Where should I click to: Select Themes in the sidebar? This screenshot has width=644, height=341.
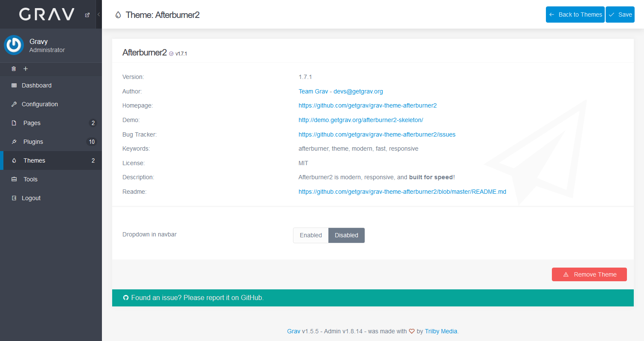click(x=51, y=160)
